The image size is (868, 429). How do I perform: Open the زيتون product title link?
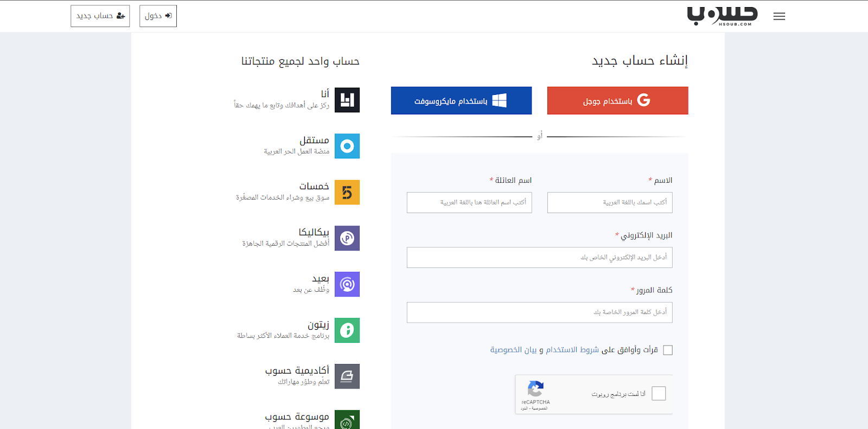(x=318, y=324)
